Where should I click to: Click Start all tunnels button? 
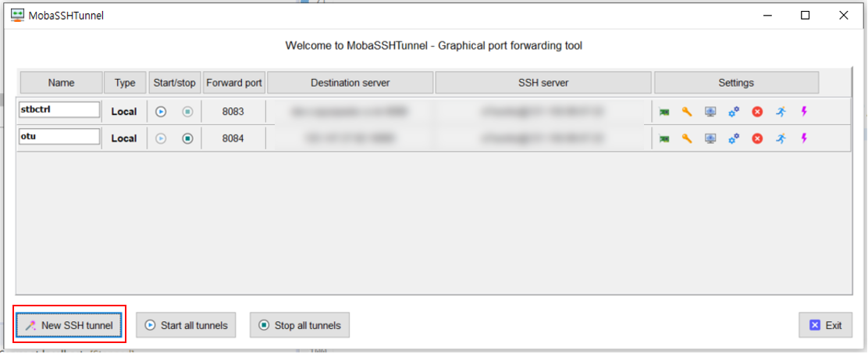pos(186,325)
